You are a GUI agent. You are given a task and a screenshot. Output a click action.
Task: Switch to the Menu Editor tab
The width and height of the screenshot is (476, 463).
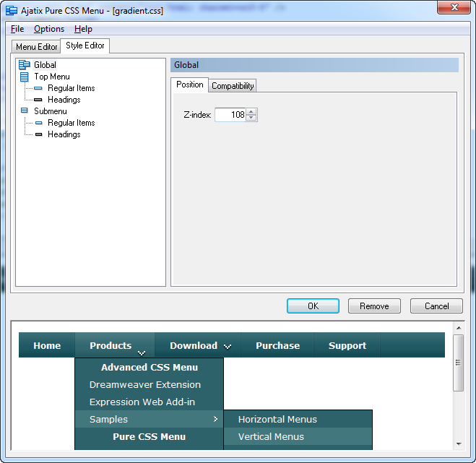[x=36, y=47]
